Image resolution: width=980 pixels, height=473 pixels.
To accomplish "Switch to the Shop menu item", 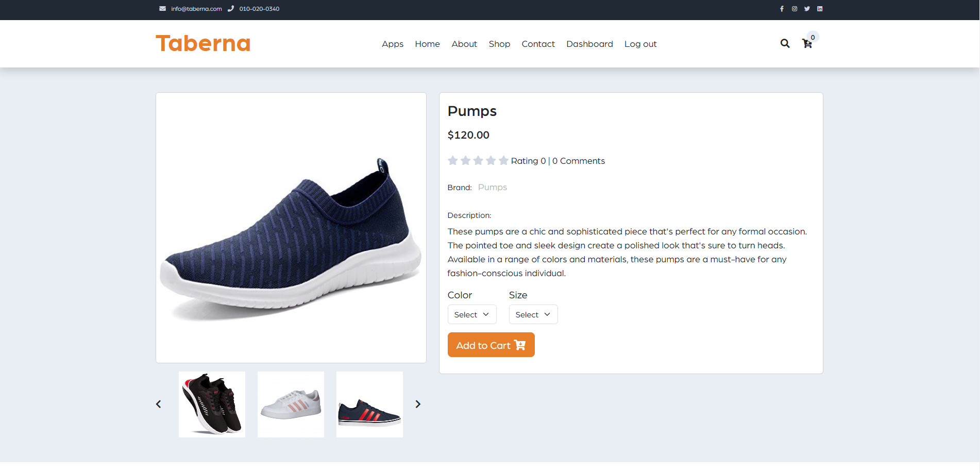I will pos(499,44).
